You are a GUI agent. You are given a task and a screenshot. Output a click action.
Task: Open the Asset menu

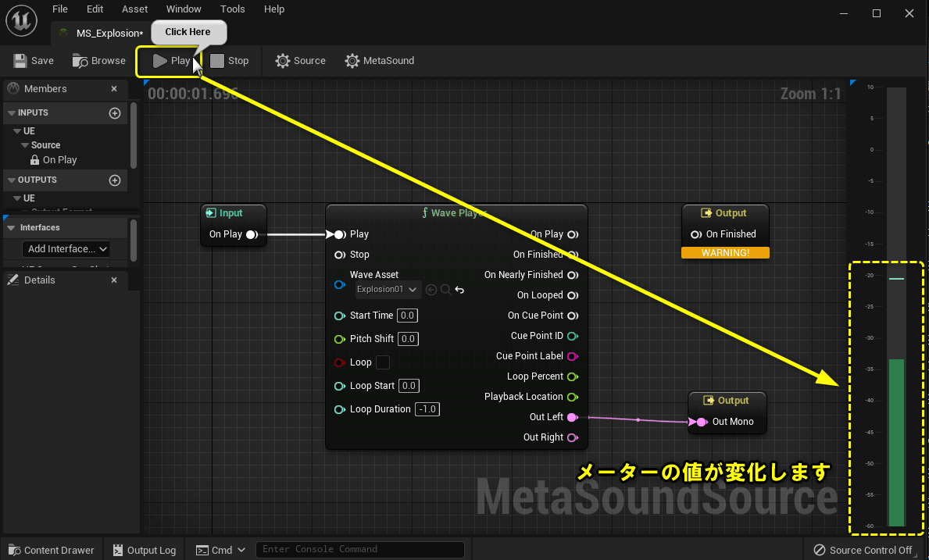134,9
